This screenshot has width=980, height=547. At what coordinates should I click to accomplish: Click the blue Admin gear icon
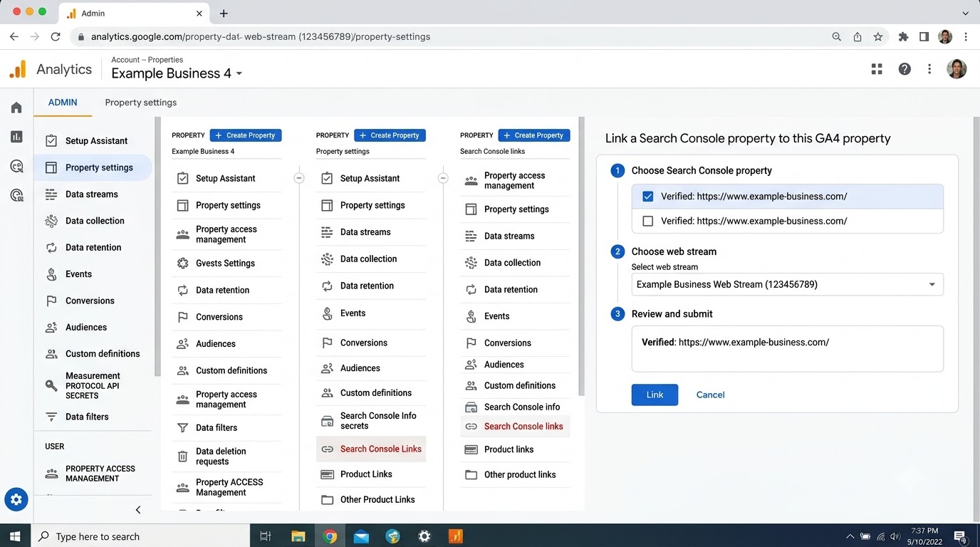click(16, 500)
